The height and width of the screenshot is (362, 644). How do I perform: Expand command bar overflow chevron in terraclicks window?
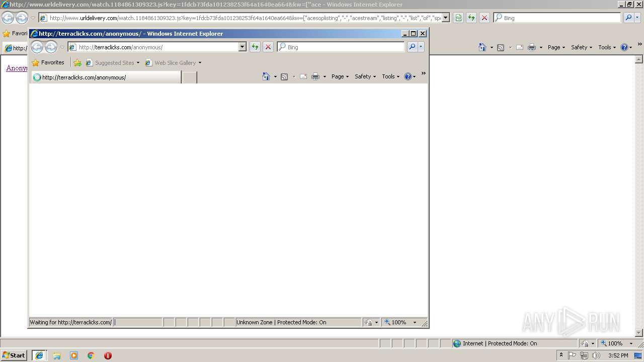[x=424, y=73]
